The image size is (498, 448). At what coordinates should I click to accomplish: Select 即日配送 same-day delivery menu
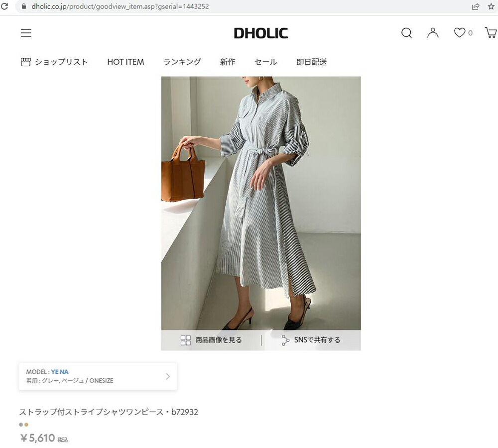[311, 62]
